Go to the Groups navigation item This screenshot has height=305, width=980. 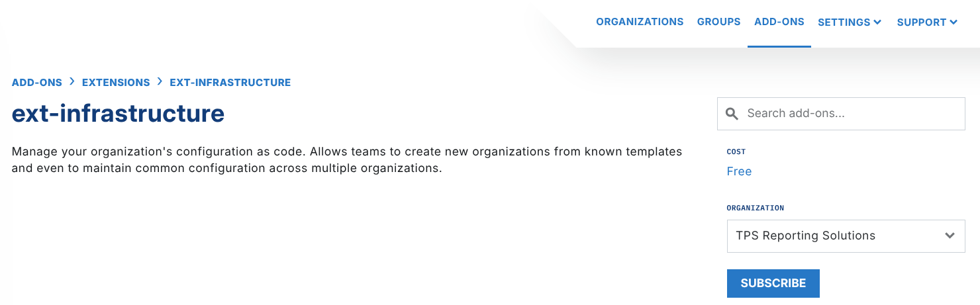[x=718, y=22]
